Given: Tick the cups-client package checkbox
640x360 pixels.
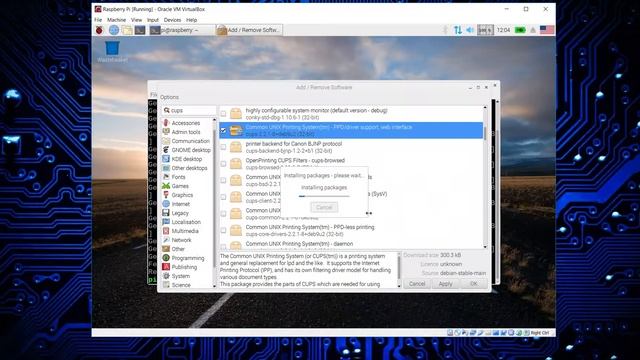Looking at the screenshot, I should (x=223, y=197).
